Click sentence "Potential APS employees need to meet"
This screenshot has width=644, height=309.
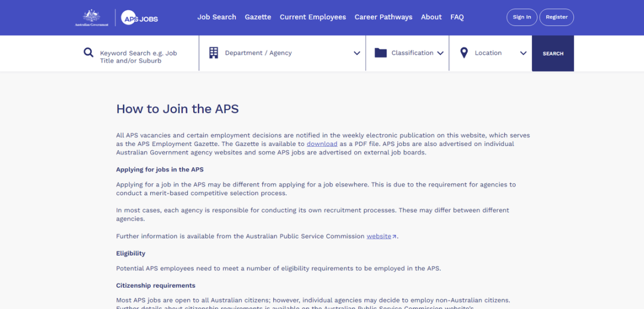coord(278,268)
